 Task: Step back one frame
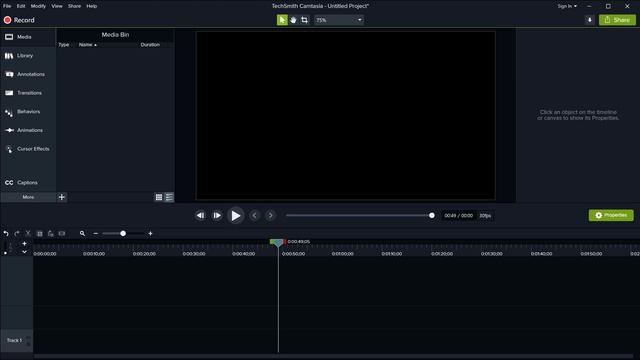(x=200, y=216)
